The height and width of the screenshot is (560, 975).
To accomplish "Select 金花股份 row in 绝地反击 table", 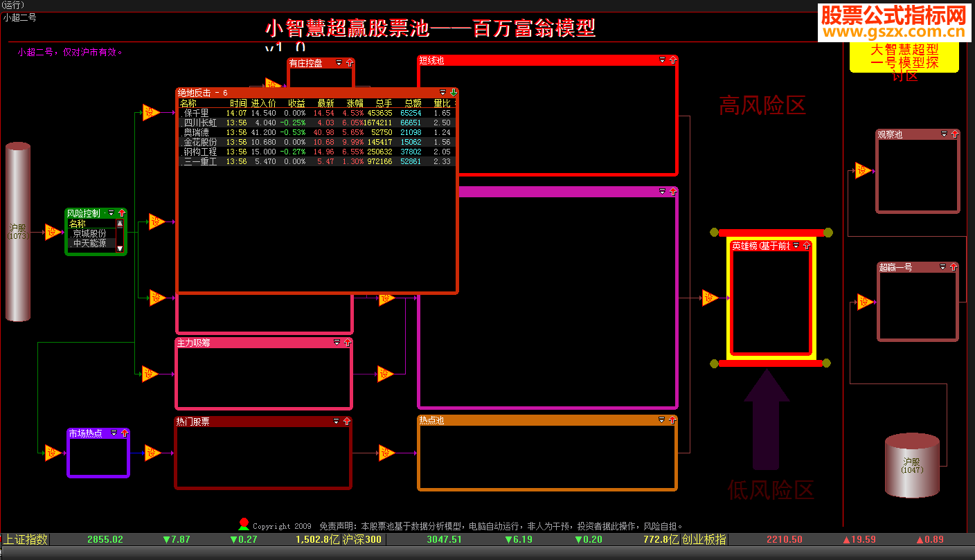I will (316, 142).
